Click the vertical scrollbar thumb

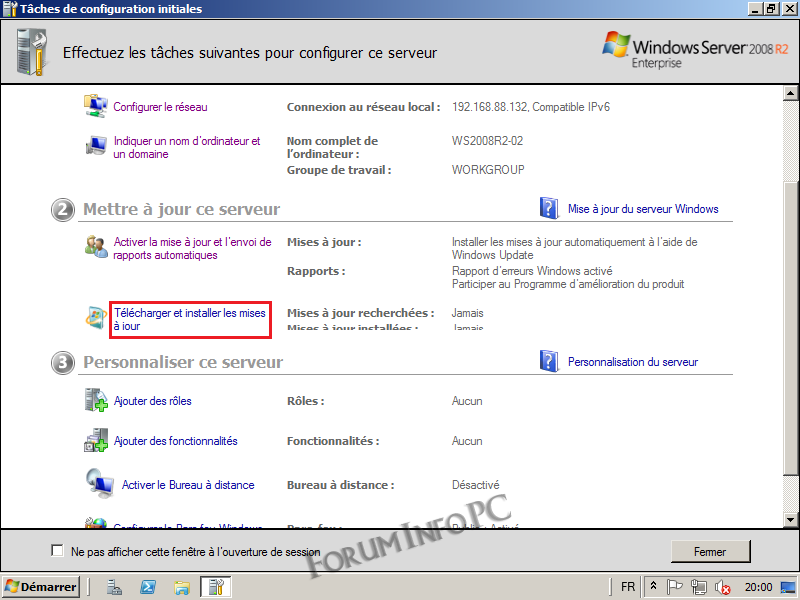pyautogui.click(x=790, y=327)
